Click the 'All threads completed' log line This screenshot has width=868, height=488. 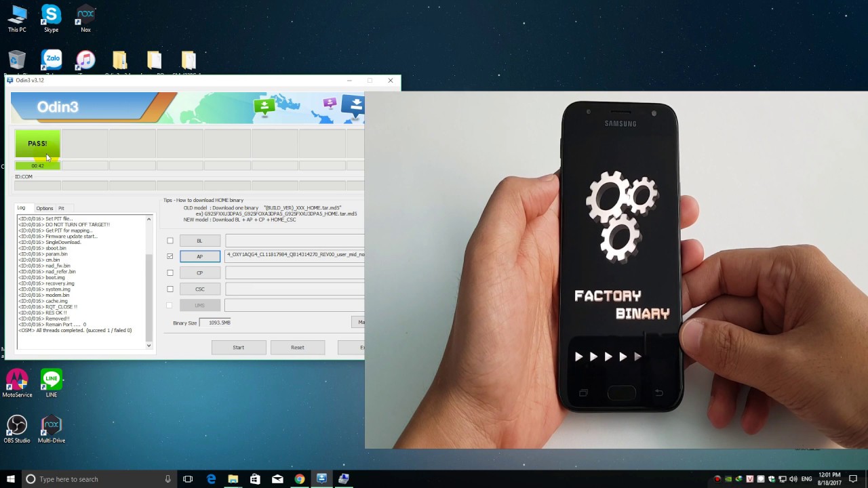click(75, 330)
